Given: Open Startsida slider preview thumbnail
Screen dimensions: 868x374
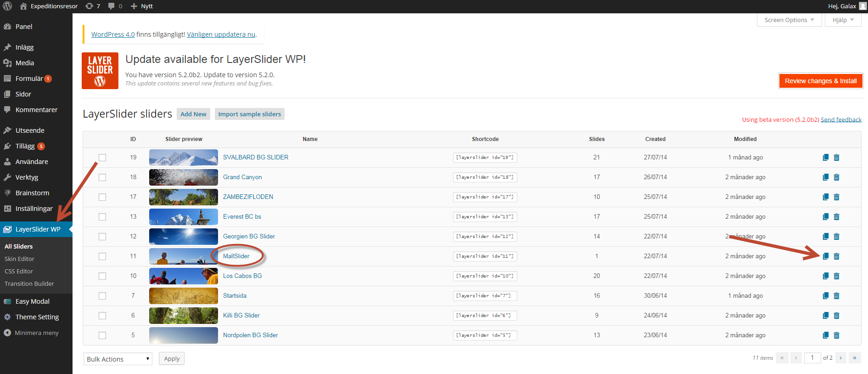Looking at the screenshot, I should click(x=184, y=296).
